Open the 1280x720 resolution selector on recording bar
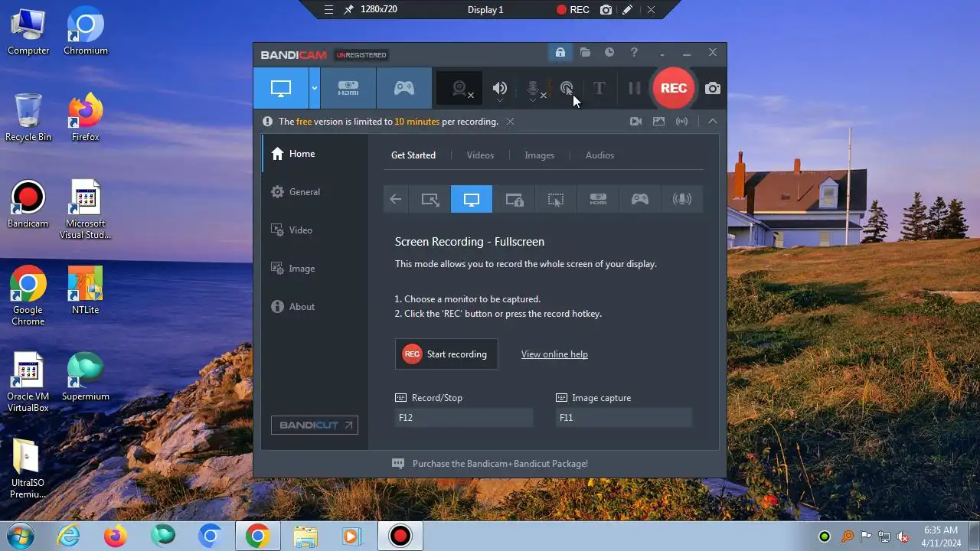Screen dimensions: 980x551 click(x=379, y=10)
